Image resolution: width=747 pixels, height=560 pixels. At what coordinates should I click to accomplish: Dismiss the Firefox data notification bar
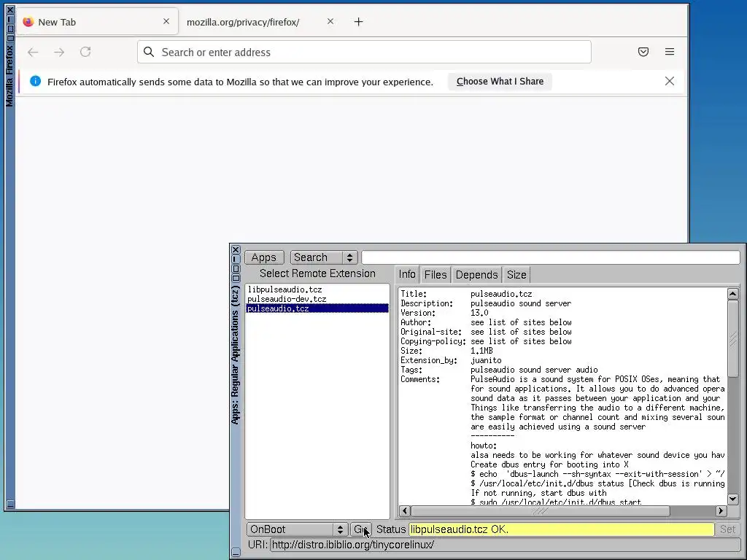pyautogui.click(x=670, y=82)
